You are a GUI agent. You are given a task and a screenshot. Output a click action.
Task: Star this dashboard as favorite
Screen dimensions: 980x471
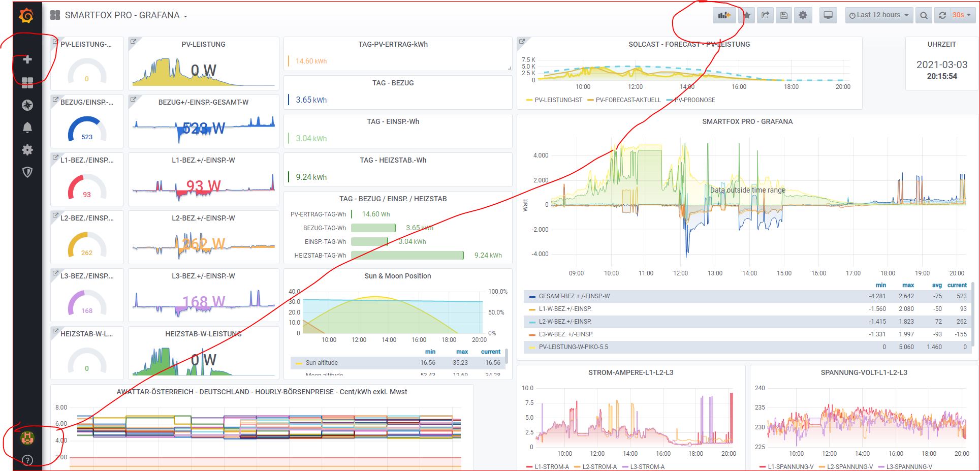coord(747,15)
